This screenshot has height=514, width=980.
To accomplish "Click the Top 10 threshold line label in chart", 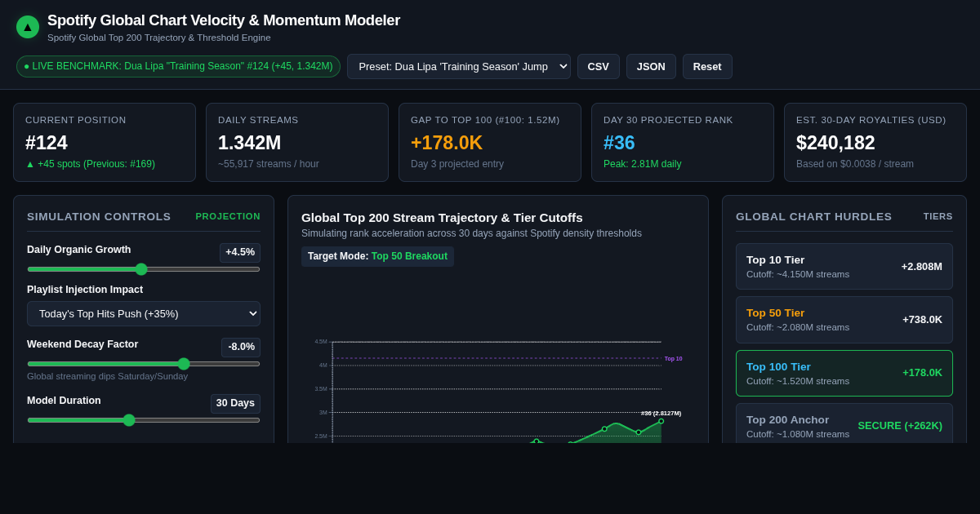I will [673, 358].
